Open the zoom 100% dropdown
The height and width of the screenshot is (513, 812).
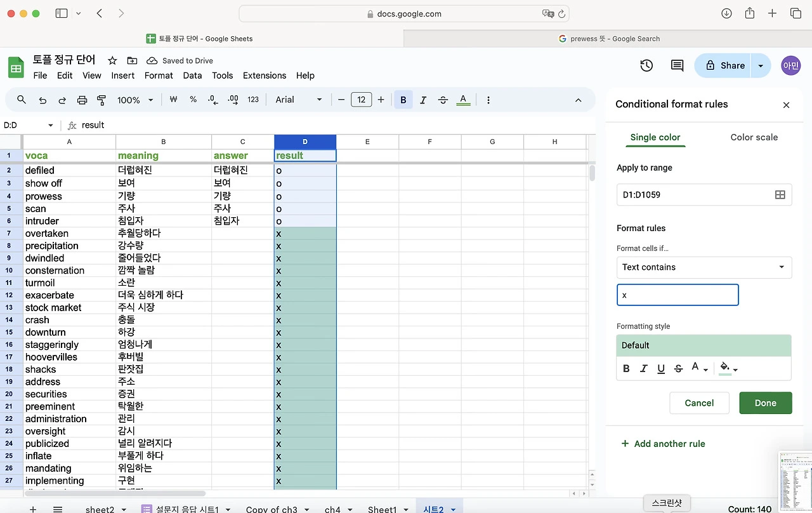(135, 100)
